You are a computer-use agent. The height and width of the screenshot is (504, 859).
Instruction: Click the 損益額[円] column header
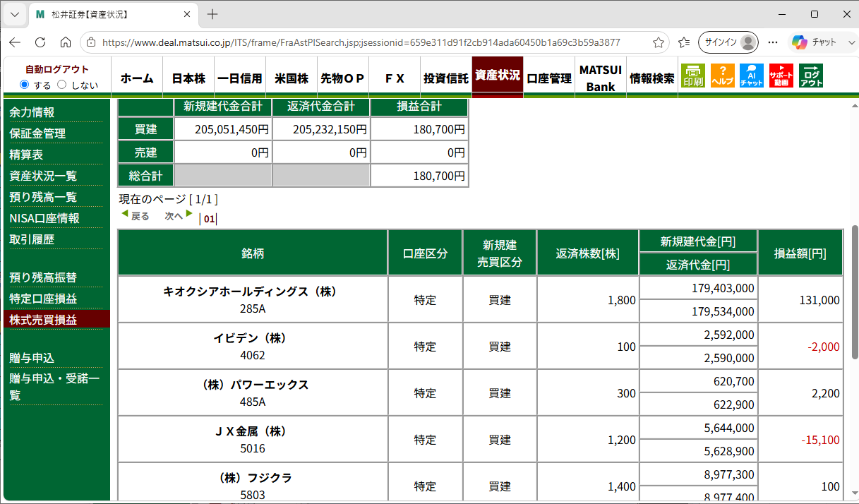click(x=800, y=253)
